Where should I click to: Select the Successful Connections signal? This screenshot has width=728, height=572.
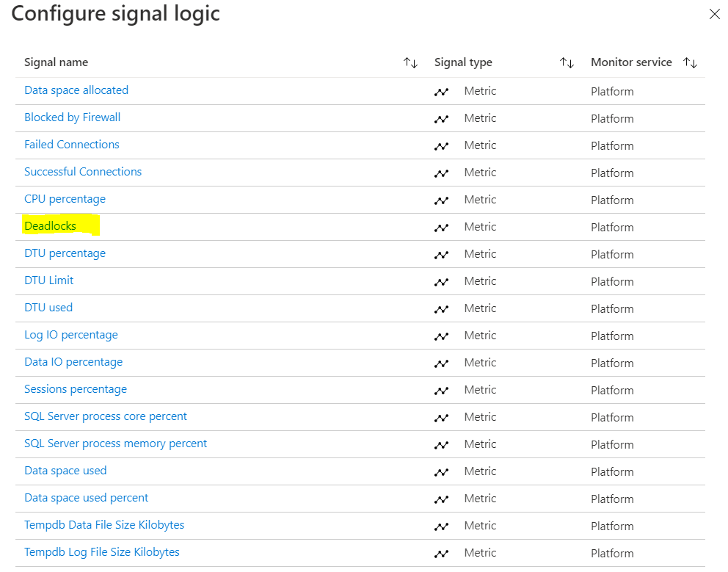click(83, 171)
